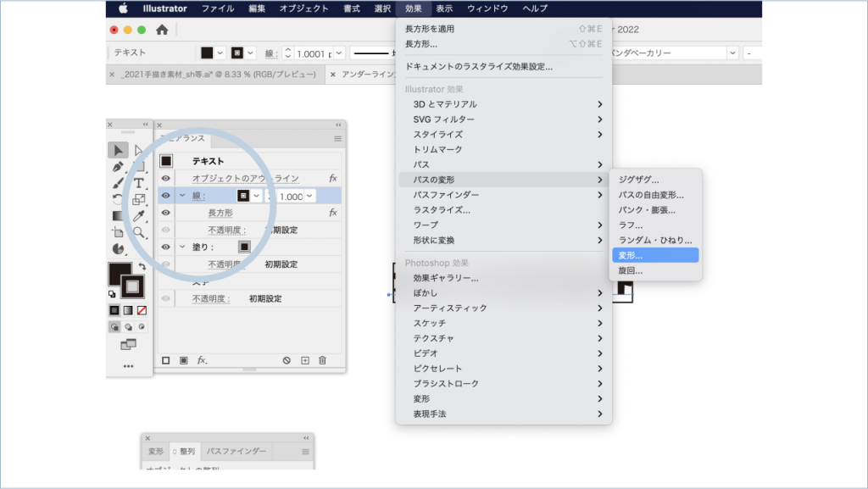868x489 pixels.
Task: Click the toolbar Stroke color box
Action: pos(132,286)
